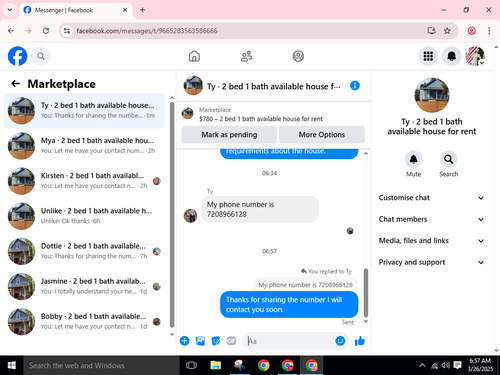Open Task View on the taskbar
Image resolution: width=500 pixels, height=375 pixels.
(191, 366)
